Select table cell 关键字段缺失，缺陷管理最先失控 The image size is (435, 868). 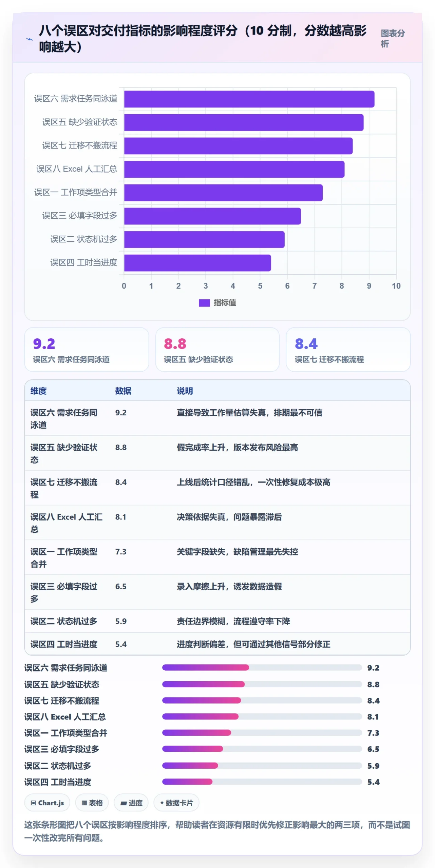[237, 552]
